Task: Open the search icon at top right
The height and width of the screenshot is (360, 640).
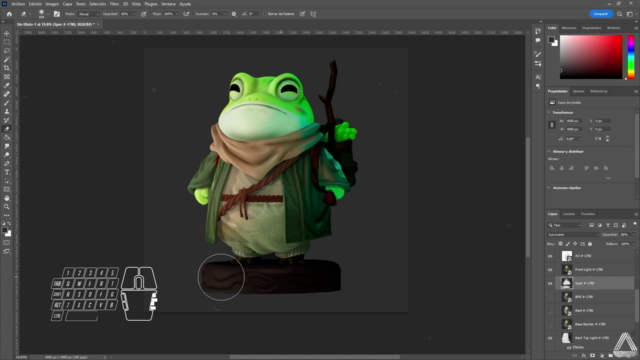Action: [x=620, y=14]
